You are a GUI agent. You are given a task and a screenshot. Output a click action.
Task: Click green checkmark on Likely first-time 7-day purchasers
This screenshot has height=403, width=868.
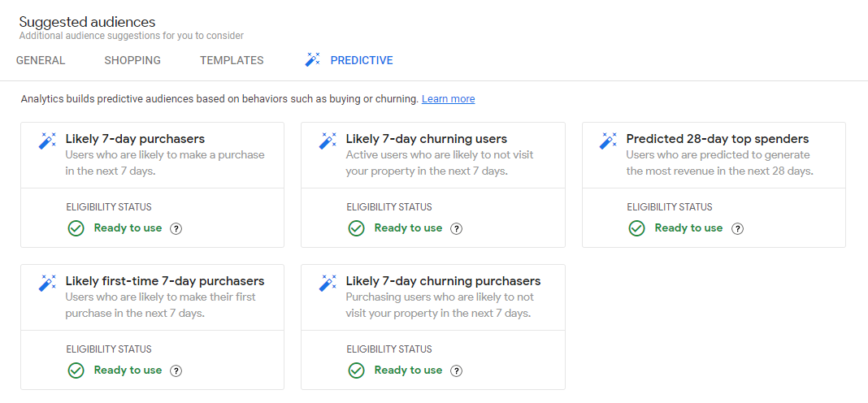click(x=76, y=370)
